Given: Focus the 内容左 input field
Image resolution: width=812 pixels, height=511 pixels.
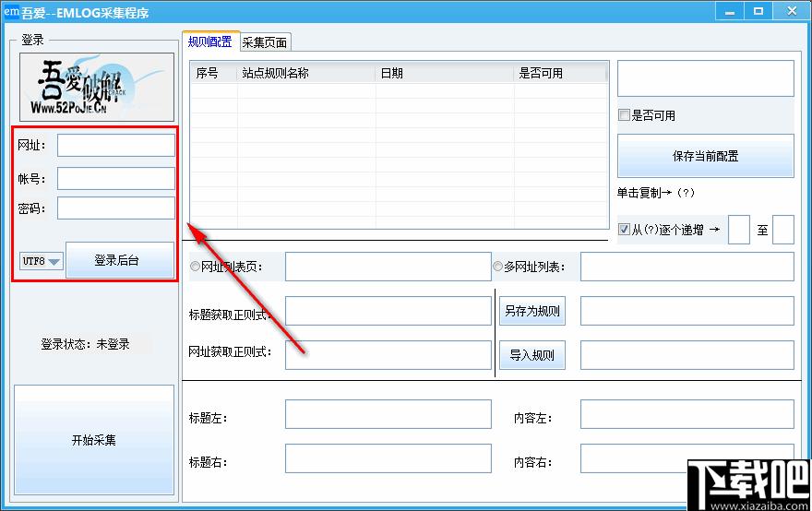Looking at the screenshot, I should pyautogui.click(x=687, y=414).
